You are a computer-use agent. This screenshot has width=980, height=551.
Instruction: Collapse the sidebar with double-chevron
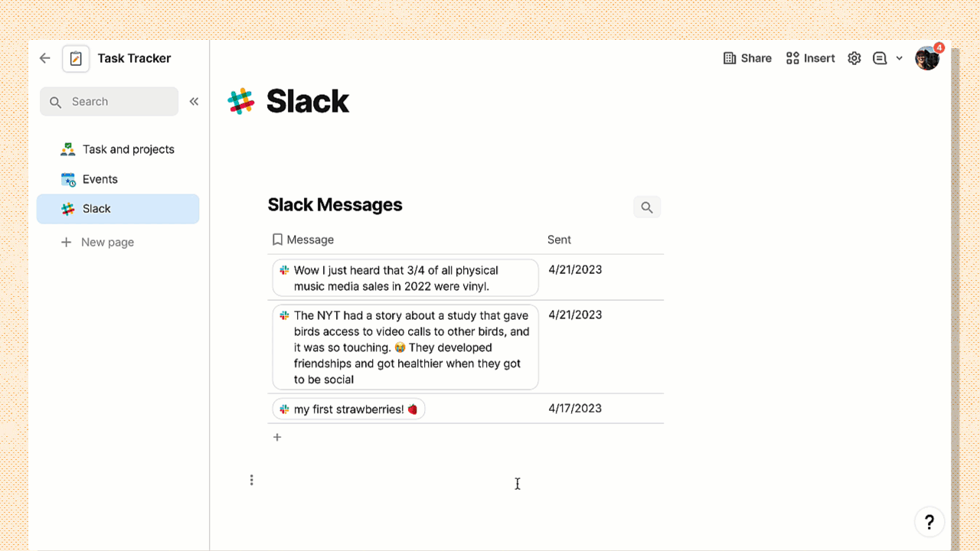tap(194, 100)
